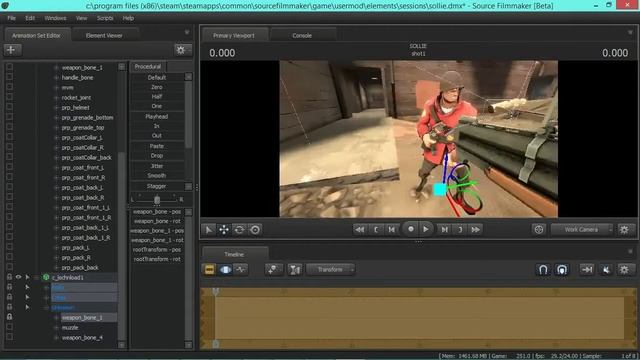Open the timeline settings gear
640x360 pixels.
click(624, 270)
